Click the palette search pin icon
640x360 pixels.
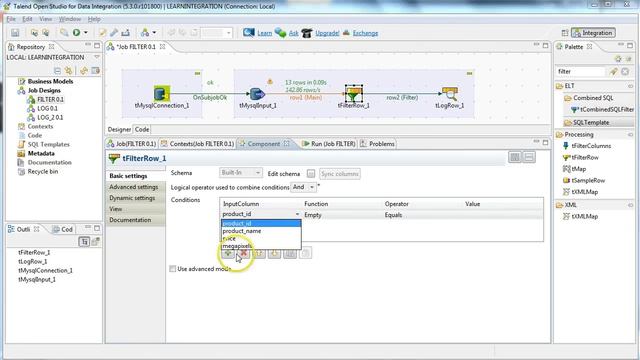[613, 72]
